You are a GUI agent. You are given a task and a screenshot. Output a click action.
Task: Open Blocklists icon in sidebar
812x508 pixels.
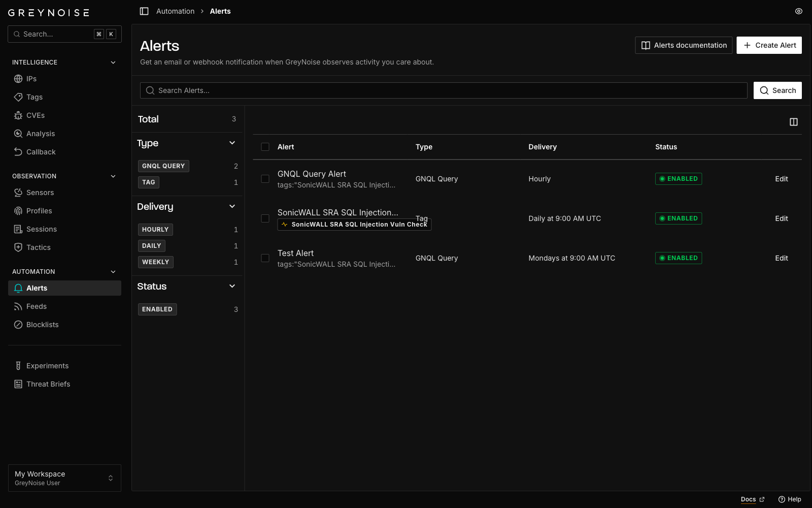pyautogui.click(x=18, y=325)
